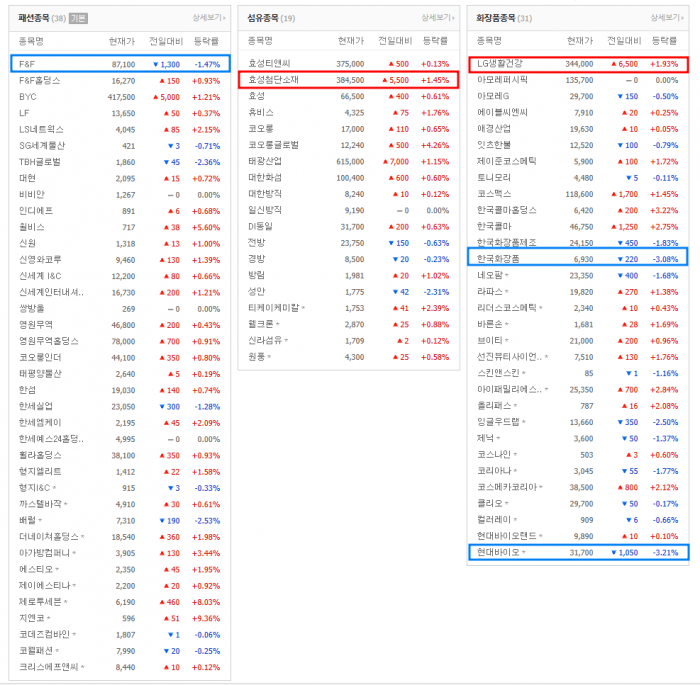Open 크리스에프앤씨 stock entry
700x685 pixels.
(49, 667)
